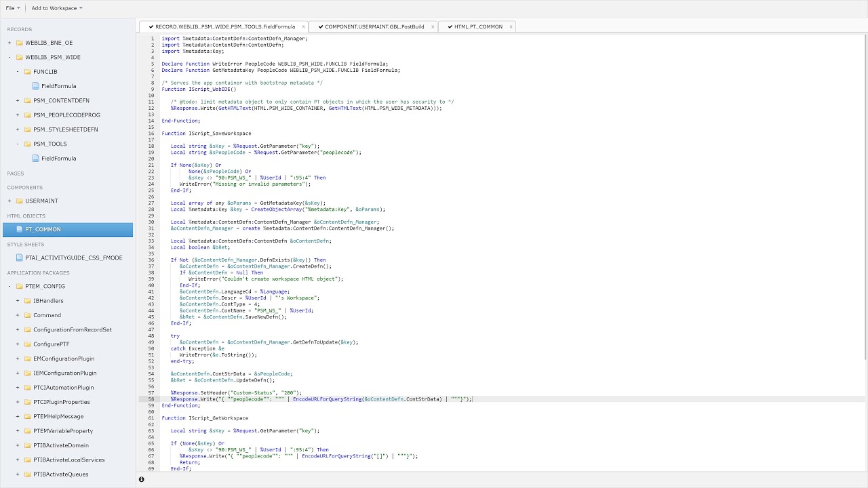Click the PTAI_ACTIVITYGUIDE_CSS_FMODE file icon
The height and width of the screenshot is (488, 868).
coord(20,258)
